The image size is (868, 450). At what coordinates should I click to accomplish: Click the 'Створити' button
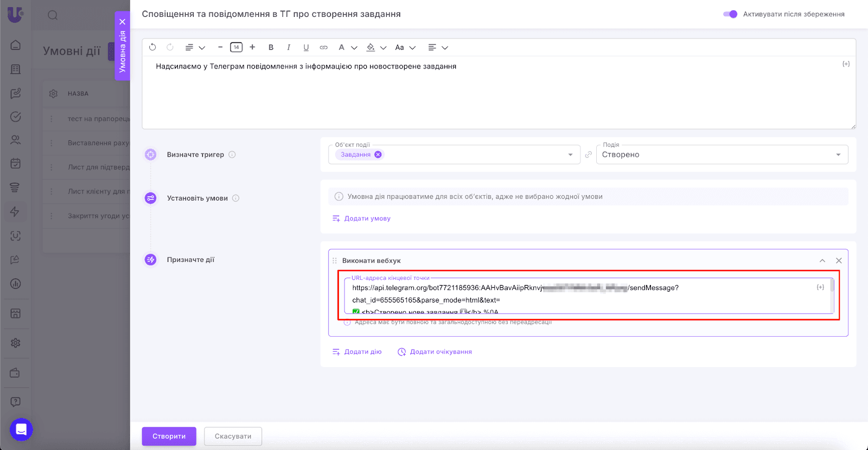(x=169, y=436)
